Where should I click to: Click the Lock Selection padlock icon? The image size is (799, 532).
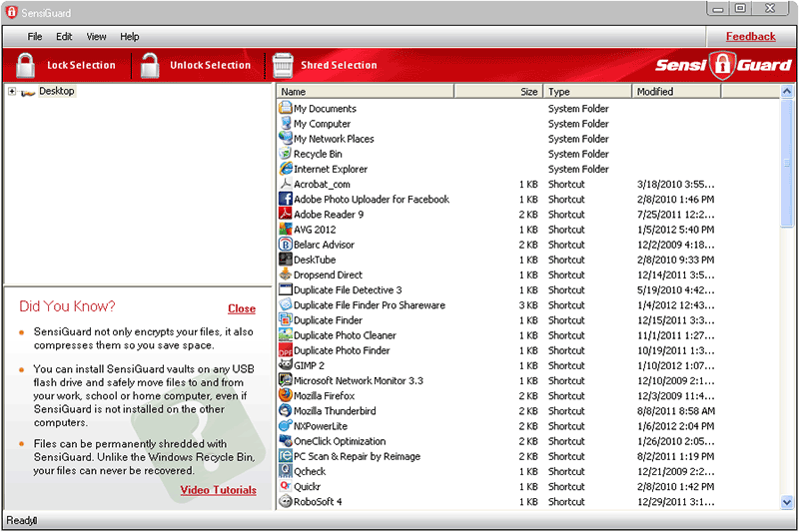25,66
